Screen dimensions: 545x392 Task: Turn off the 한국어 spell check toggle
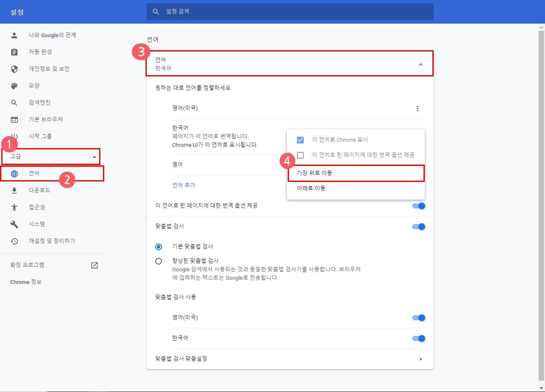tap(418, 338)
